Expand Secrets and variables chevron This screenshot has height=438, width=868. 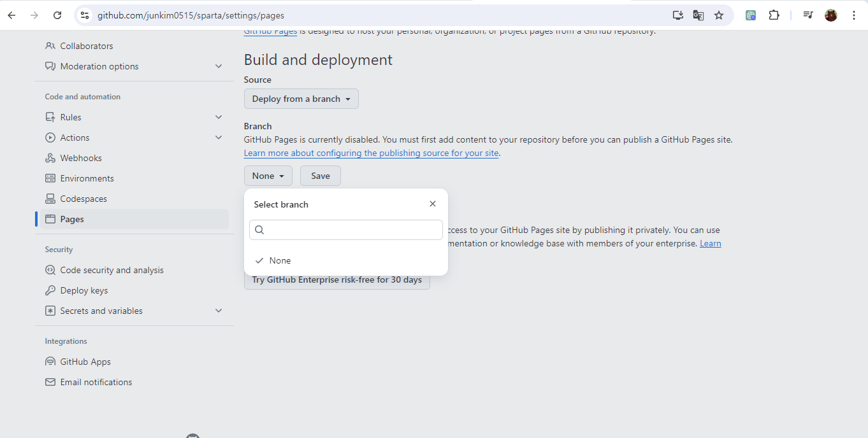click(219, 311)
